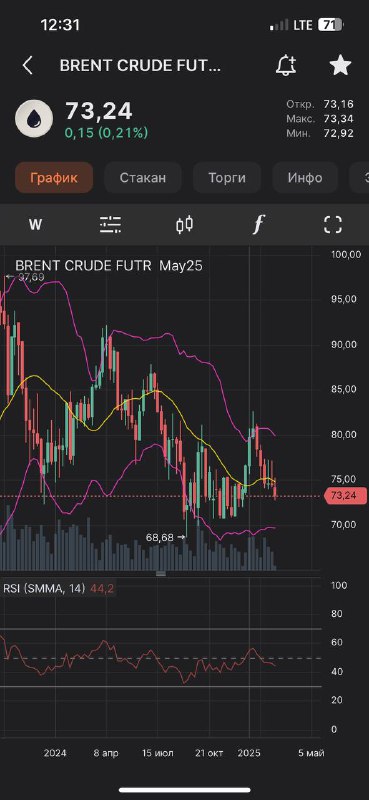Open indicators with the f icon

coord(259,224)
